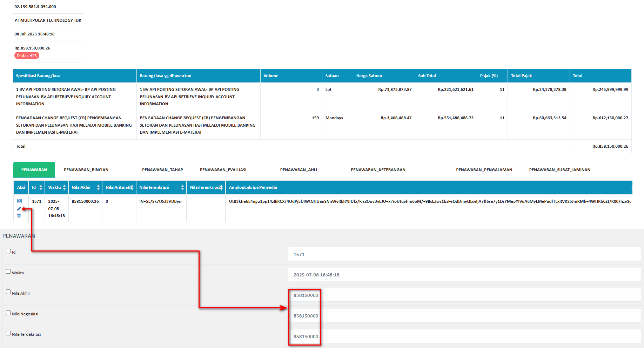Go to the PENAWARAN_SURAT_JAMINAN tab
Viewport: 644px width, 348px height.
click(x=559, y=170)
